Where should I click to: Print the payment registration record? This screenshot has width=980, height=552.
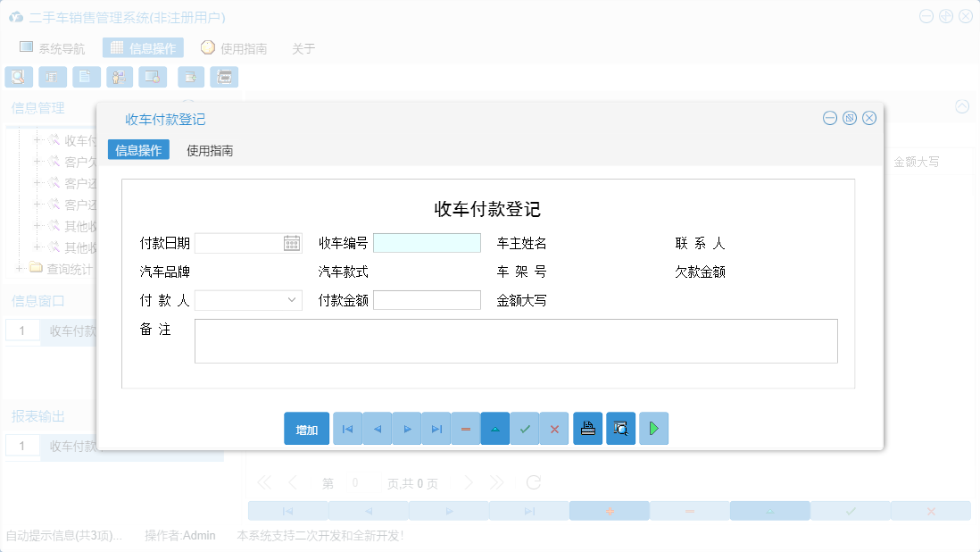(587, 428)
